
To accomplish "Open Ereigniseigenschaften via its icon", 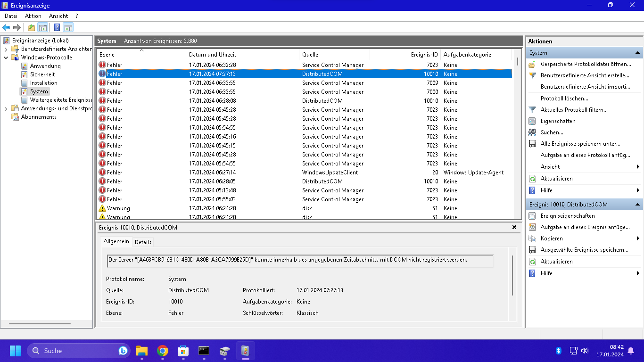I will point(532,215).
